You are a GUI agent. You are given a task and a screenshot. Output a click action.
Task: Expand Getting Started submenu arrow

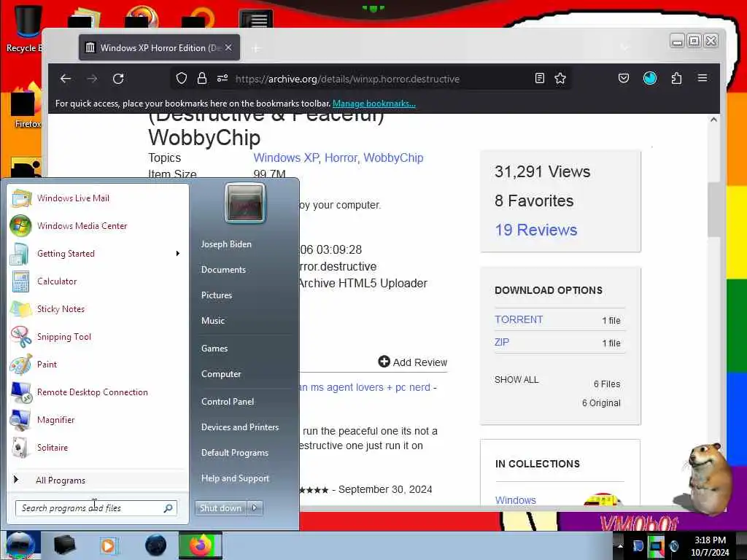(178, 253)
